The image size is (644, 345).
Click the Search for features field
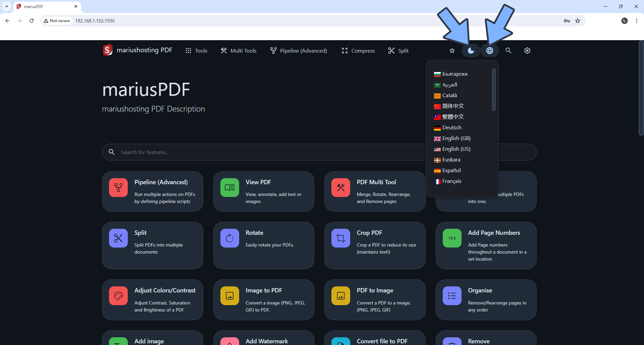tap(319, 152)
